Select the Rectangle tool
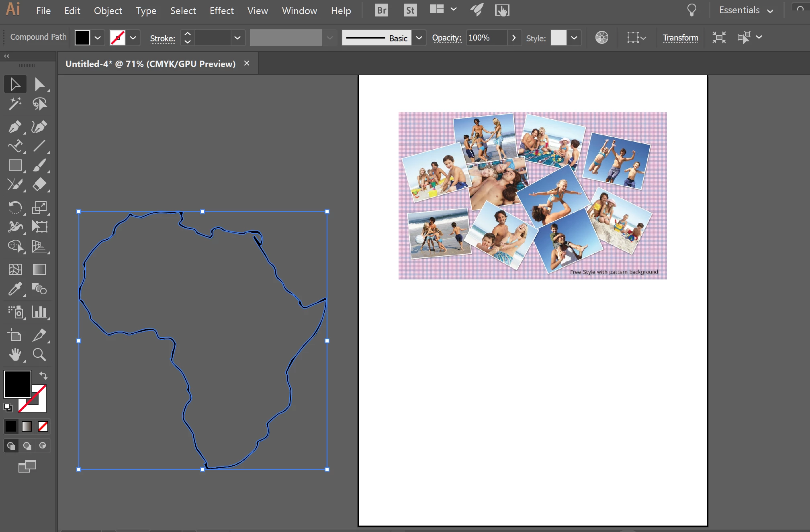 pos(15,165)
